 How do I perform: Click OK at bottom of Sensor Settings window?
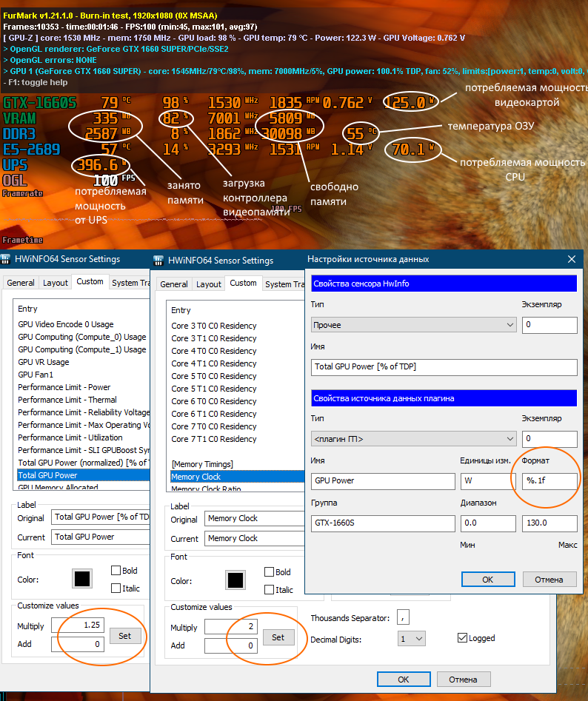click(x=404, y=679)
